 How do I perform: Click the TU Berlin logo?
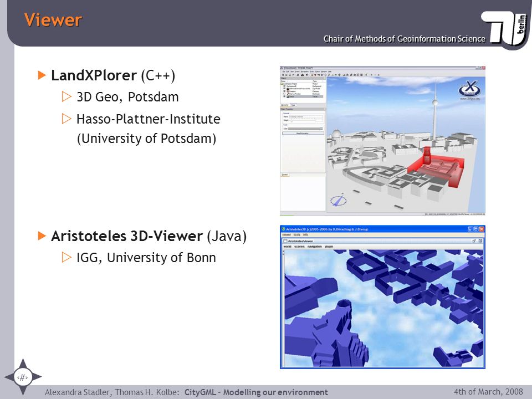(505, 28)
